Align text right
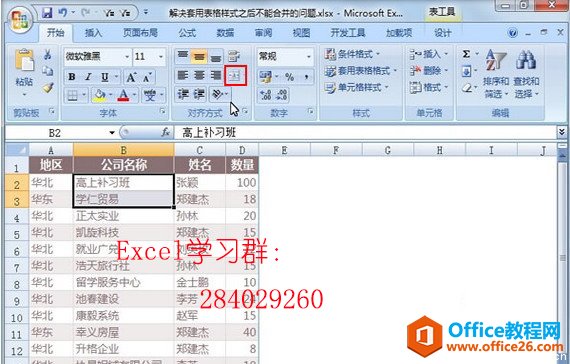This screenshot has width=570, height=364. pyautogui.click(x=216, y=76)
